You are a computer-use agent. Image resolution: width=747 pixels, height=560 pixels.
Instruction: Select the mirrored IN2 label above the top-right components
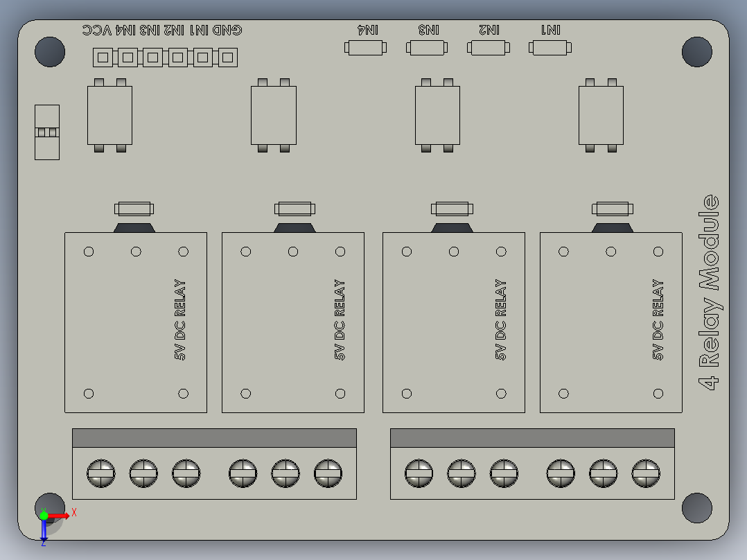[x=489, y=30]
